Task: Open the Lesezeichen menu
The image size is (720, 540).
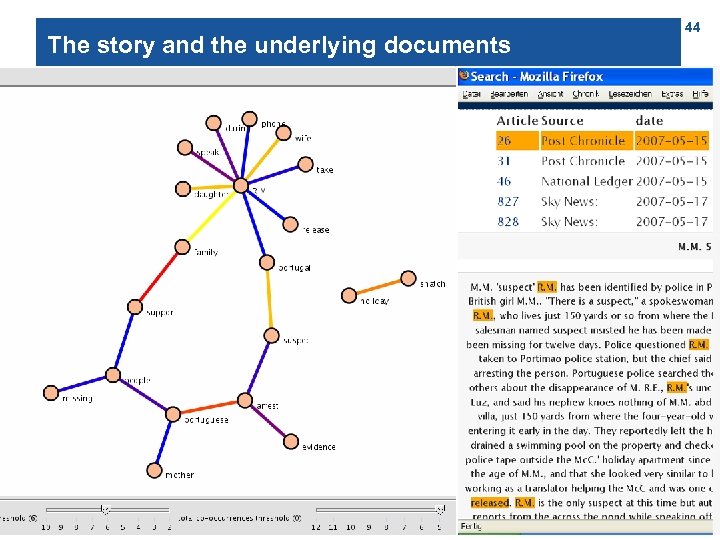Action: [x=630, y=94]
